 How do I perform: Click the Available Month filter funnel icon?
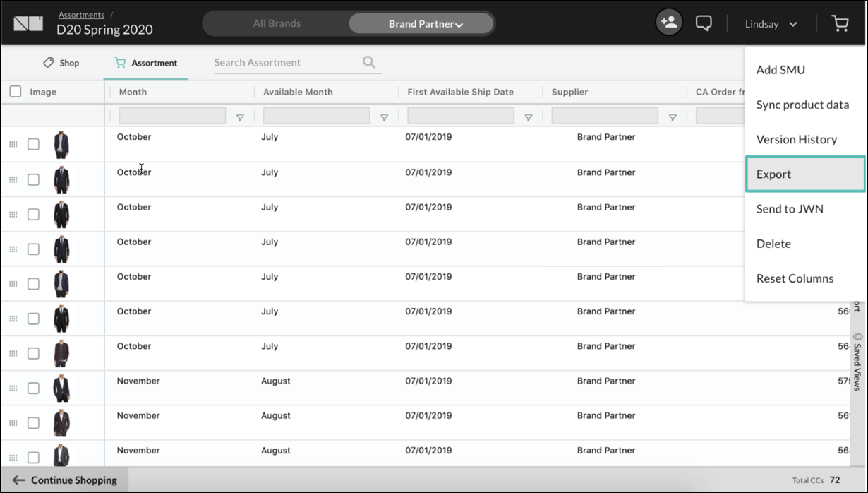click(x=384, y=117)
